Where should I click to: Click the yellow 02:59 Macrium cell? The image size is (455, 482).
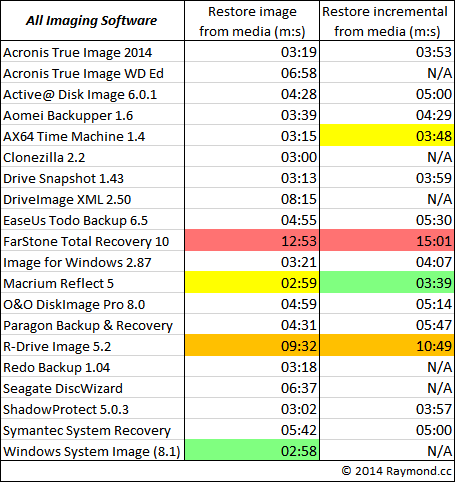pos(252,283)
